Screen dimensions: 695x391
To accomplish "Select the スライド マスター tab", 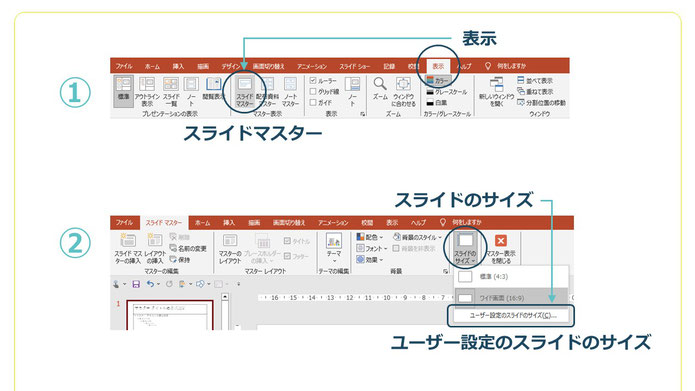I will (164, 223).
